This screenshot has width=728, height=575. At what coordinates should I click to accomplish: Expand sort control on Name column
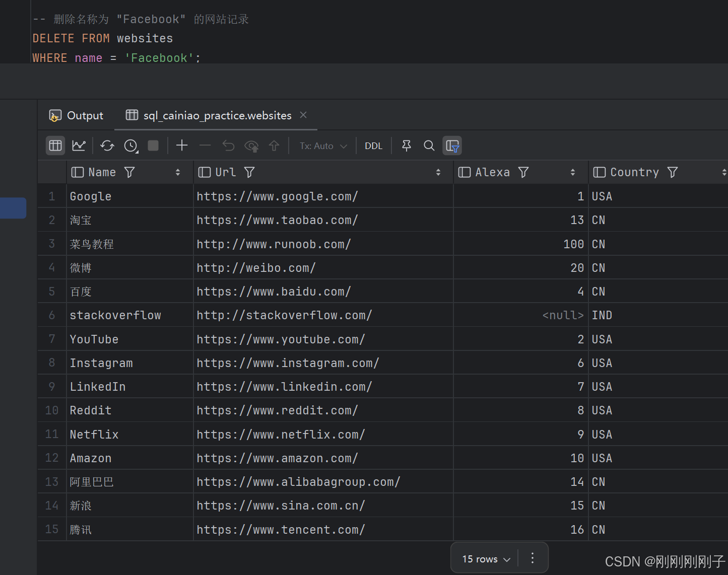click(177, 172)
